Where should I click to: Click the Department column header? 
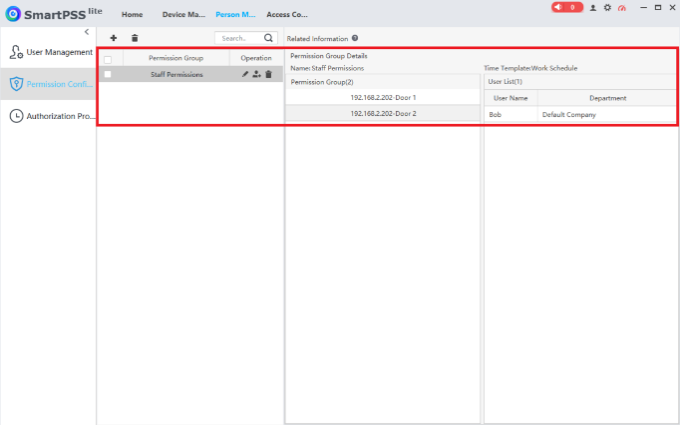pos(607,98)
